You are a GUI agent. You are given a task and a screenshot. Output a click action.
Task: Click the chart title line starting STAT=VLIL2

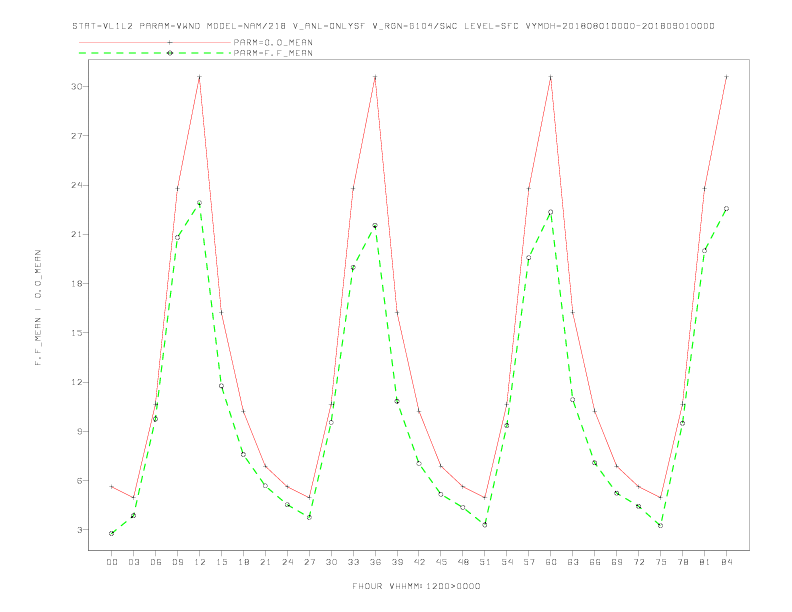tap(393, 26)
